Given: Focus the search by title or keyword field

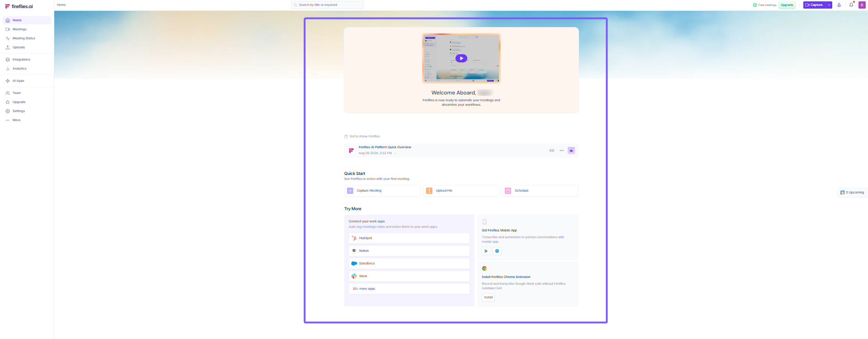Looking at the screenshot, I should pyautogui.click(x=327, y=5).
